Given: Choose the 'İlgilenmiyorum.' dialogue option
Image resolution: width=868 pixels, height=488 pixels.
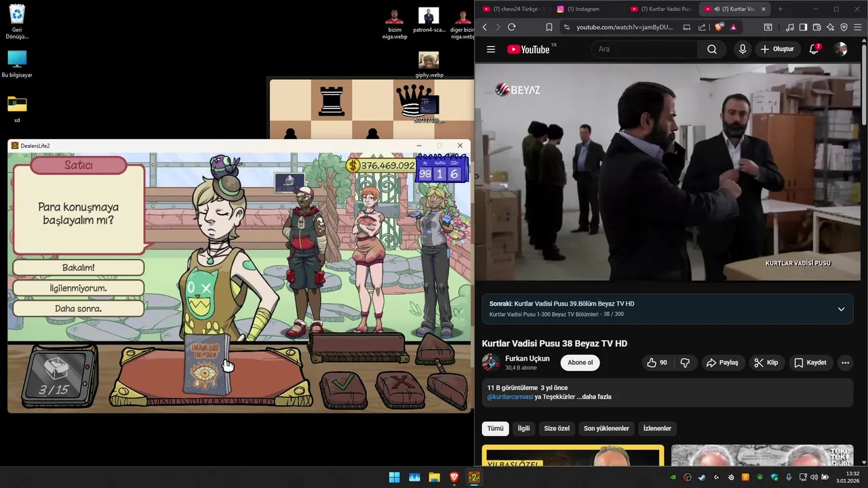Looking at the screenshot, I should click(79, 288).
